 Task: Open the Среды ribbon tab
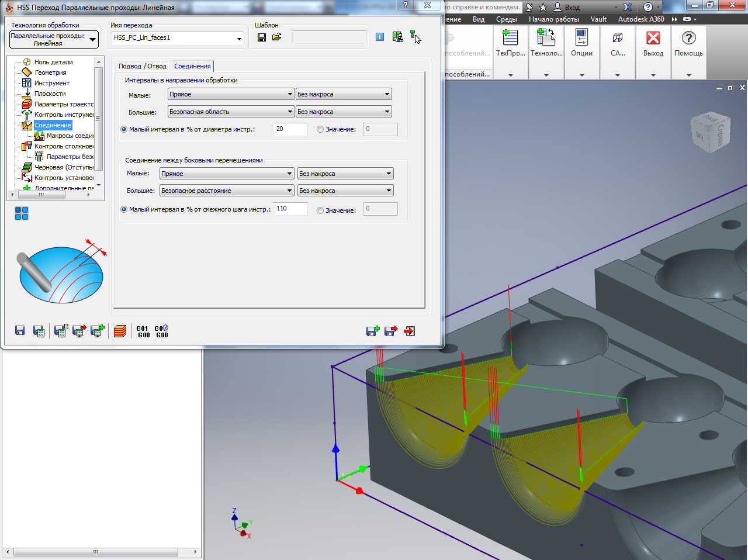[507, 19]
